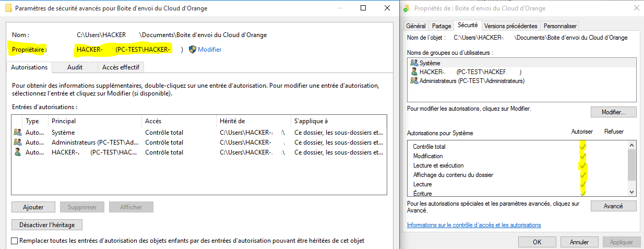The image size is (644, 249).
Task: Open the Partage tab in Properties
Action: coord(442,26)
